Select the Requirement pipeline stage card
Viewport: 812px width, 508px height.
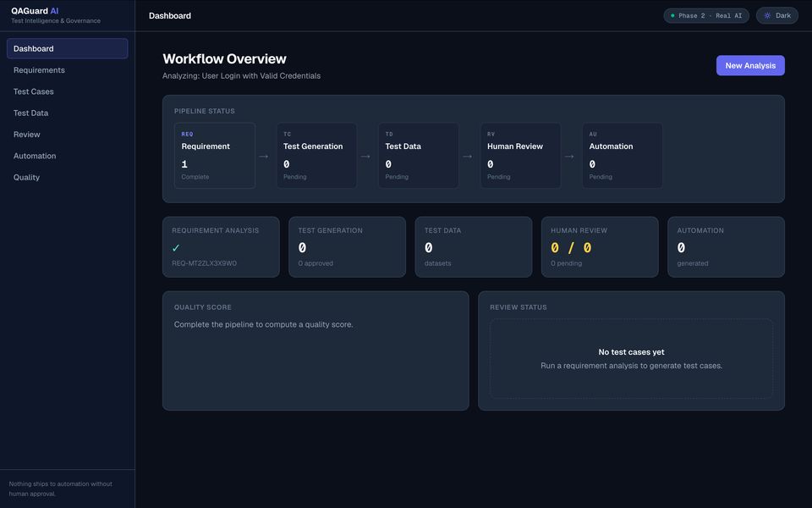(214, 156)
